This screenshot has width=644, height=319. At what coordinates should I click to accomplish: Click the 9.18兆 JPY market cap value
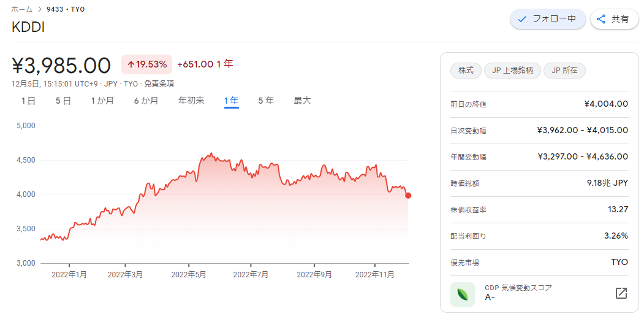607,183
